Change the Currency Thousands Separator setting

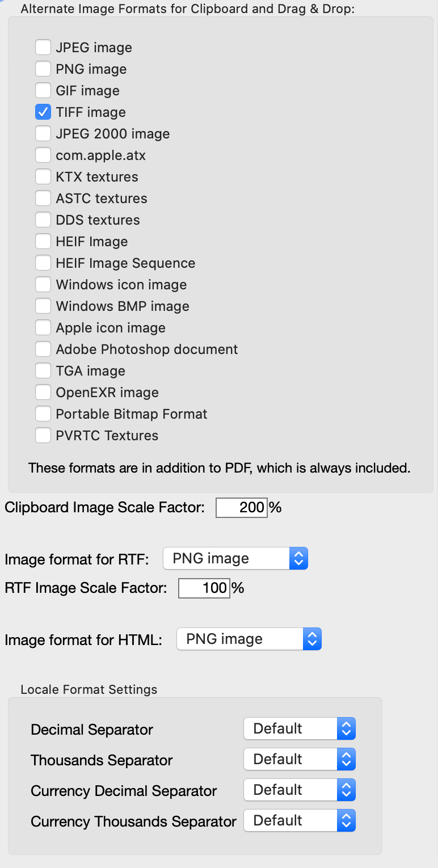pos(347,820)
